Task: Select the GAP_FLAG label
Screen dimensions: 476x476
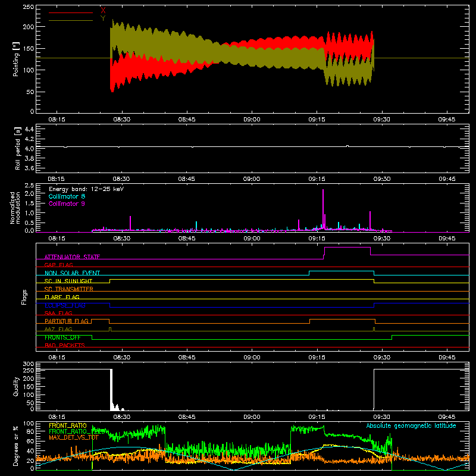Action: (x=58, y=265)
